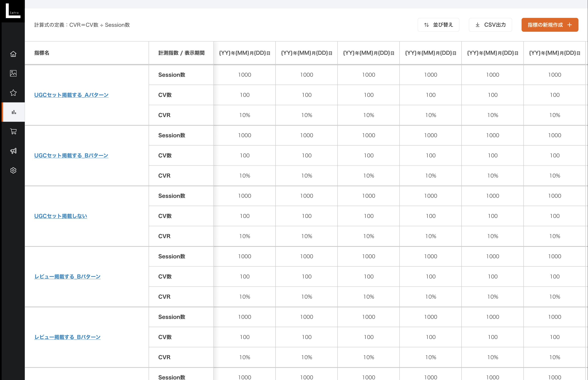Select the bar chart analytics icon
The image size is (588, 380).
tap(13, 112)
